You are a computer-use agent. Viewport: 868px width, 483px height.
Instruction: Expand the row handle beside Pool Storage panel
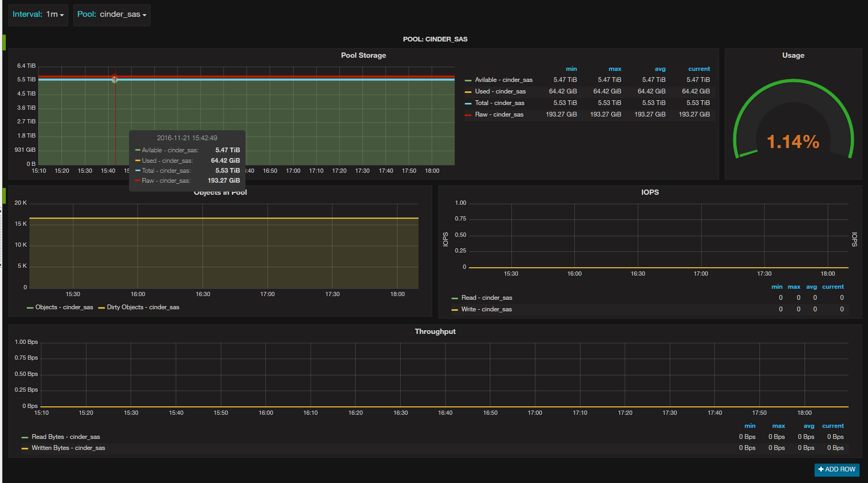point(4,43)
